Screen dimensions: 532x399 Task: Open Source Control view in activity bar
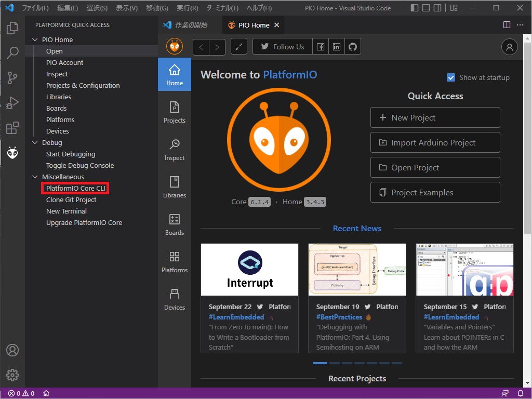12,78
